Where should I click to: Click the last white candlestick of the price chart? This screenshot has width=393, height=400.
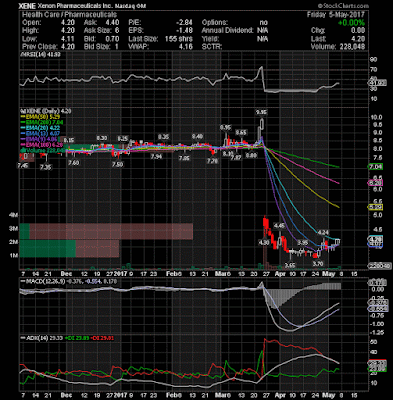point(338,242)
